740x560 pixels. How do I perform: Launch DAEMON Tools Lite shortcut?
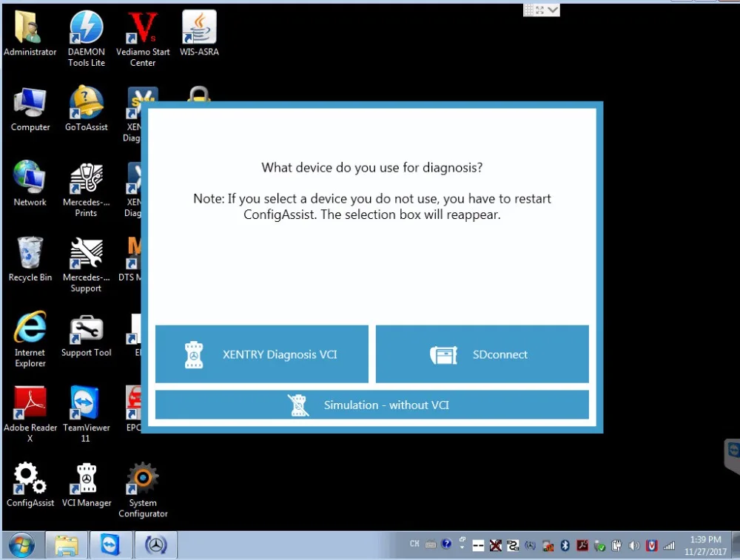click(x=86, y=38)
